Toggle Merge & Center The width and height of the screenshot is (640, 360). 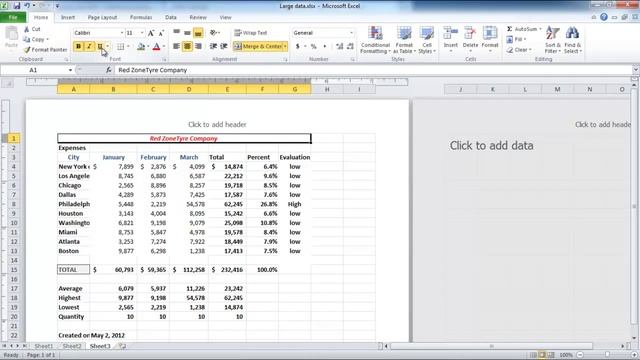258,47
